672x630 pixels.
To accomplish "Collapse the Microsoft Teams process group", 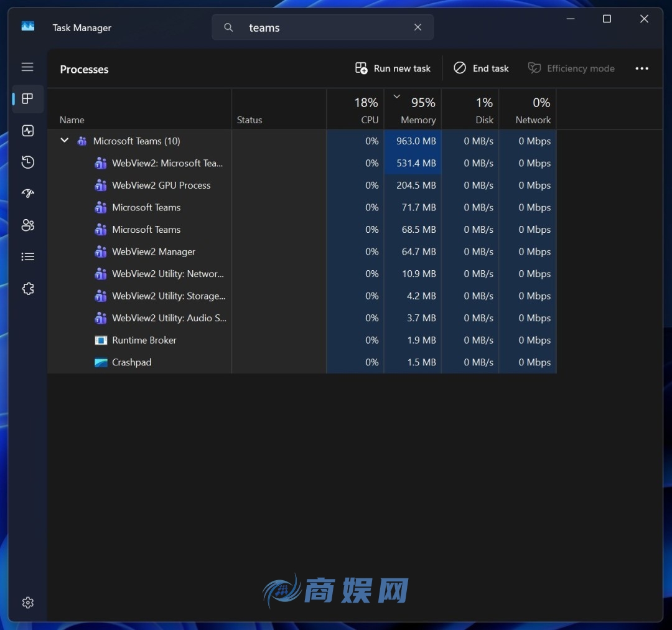I will [64, 140].
